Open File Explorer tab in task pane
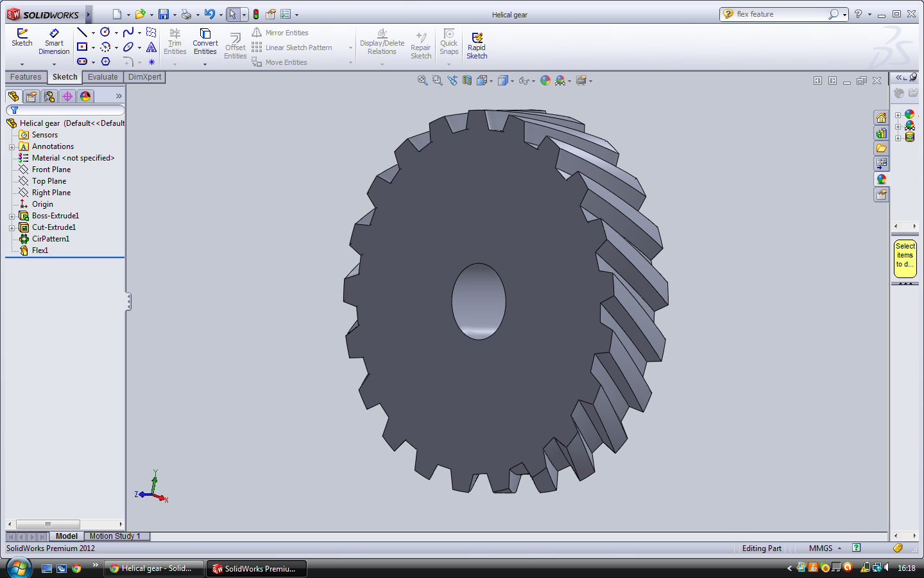Image resolution: width=924 pixels, height=578 pixels. point(882,148)
